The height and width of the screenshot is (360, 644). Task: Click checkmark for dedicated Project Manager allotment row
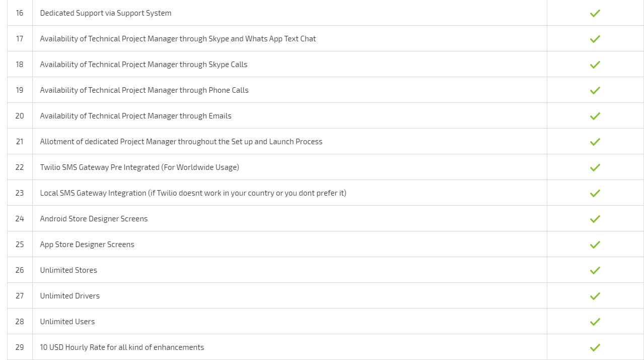coord(595,142)
